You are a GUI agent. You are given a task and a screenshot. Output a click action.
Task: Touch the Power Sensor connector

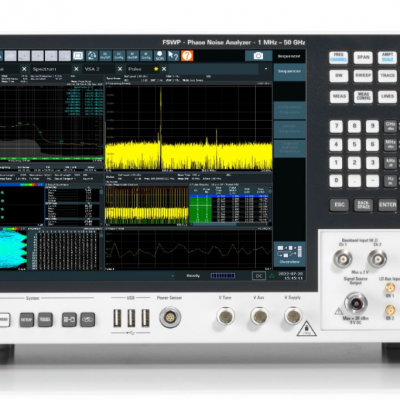170,317
